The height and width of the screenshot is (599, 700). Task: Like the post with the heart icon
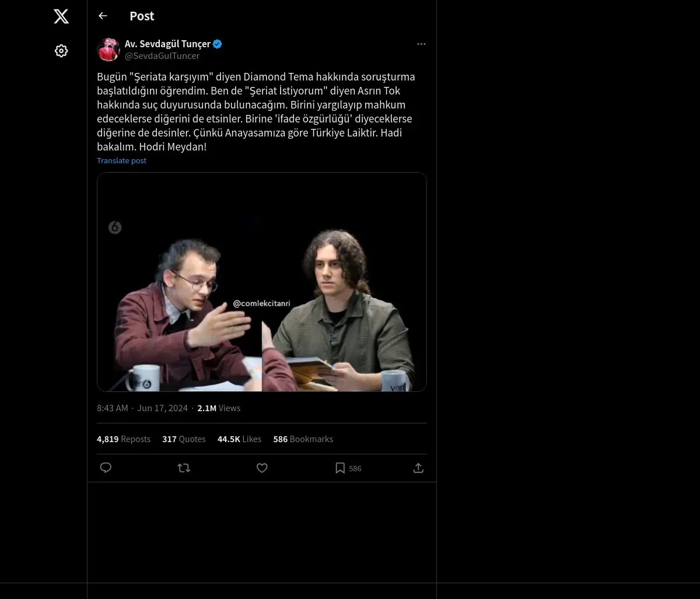[x=262, y=468]
